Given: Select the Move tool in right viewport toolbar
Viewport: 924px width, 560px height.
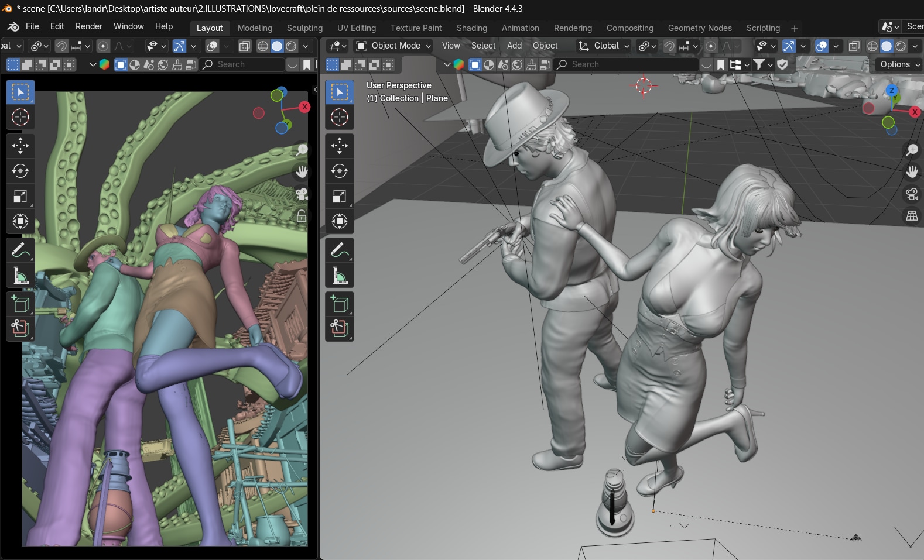Looking at the screenshot, I should pyautogui.click(x=340, y=145).
